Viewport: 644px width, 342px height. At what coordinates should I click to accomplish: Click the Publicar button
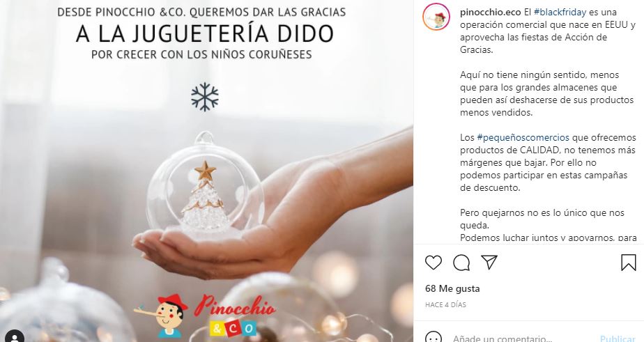click(618, 339)
